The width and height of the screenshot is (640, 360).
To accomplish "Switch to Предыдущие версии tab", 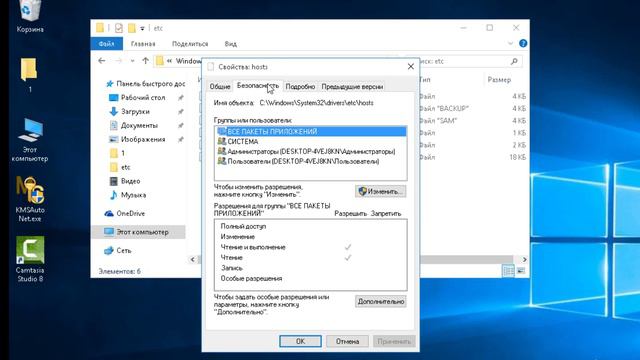I will point(352,87).
